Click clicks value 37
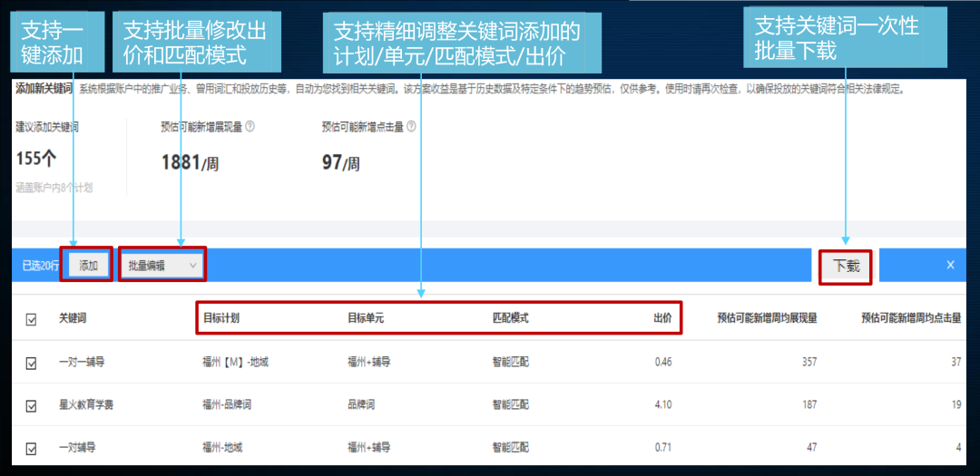 pyautogui.click(x=955, y=363)
